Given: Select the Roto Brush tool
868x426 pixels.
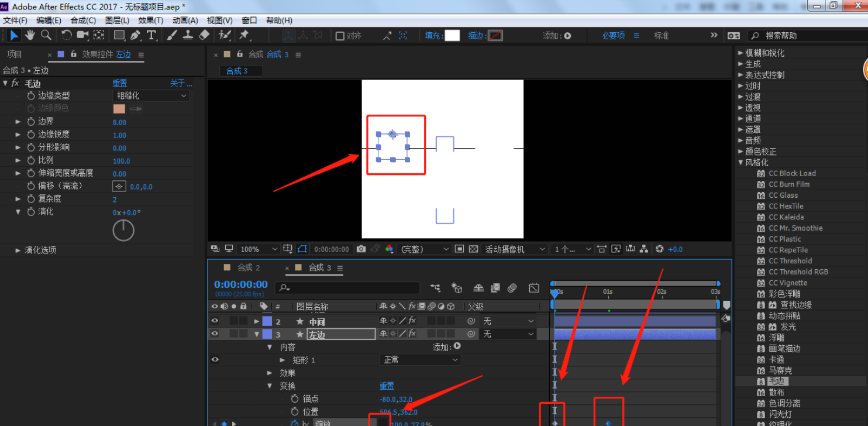Looking at the screenshot, I should (x=225, y=36).
